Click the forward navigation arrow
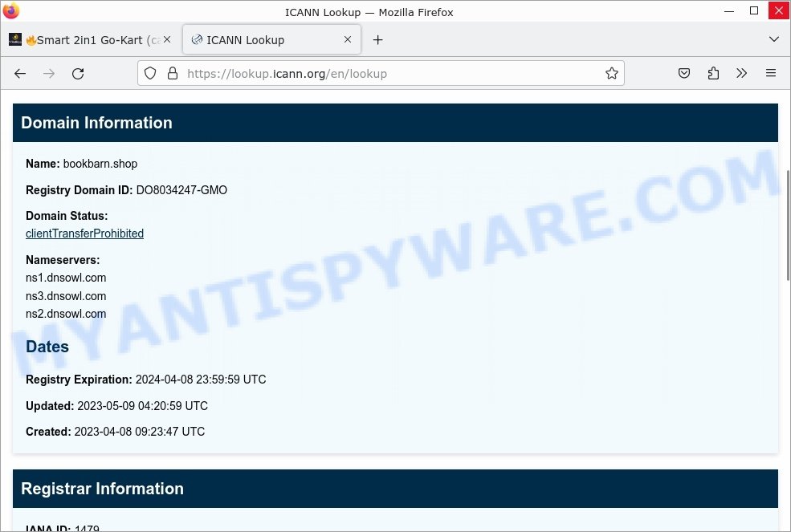The width and height of the screenshot is (791, 532). point(49,74)
